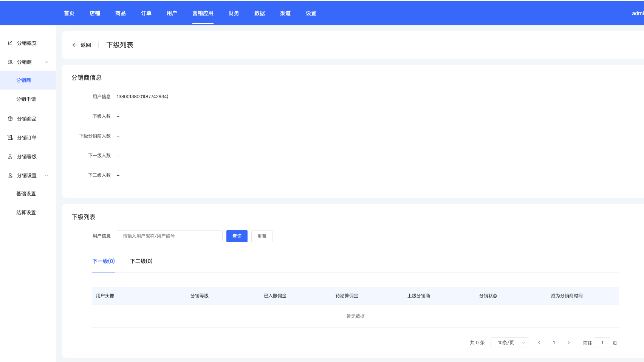Click the 分销等级 user icon in sidebar
Image resolution: width=644 pixels, height=362 pixels.
pos(10,156)
